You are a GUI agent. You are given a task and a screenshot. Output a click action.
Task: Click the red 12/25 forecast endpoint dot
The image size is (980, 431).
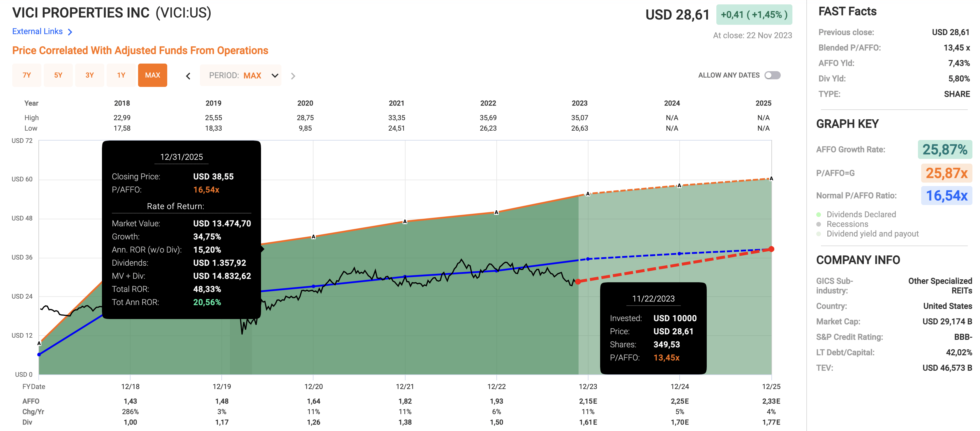[x=771, y=249]
